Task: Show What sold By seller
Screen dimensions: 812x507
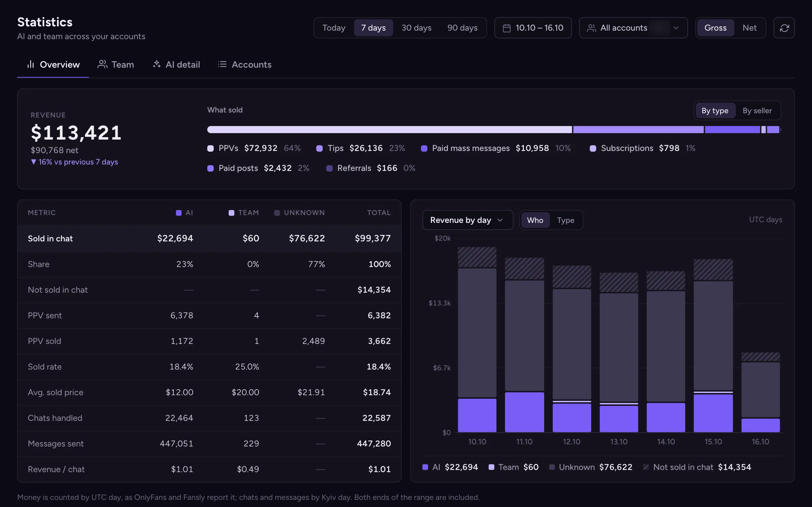Action: tap(757, 111)
